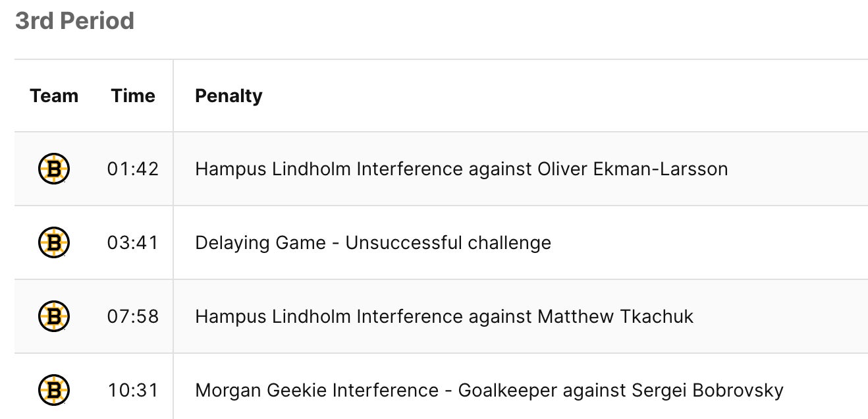Select the 10:31 time cell
Image resolution: width=868 pixels, height=419 pixels.
(133, 390)
